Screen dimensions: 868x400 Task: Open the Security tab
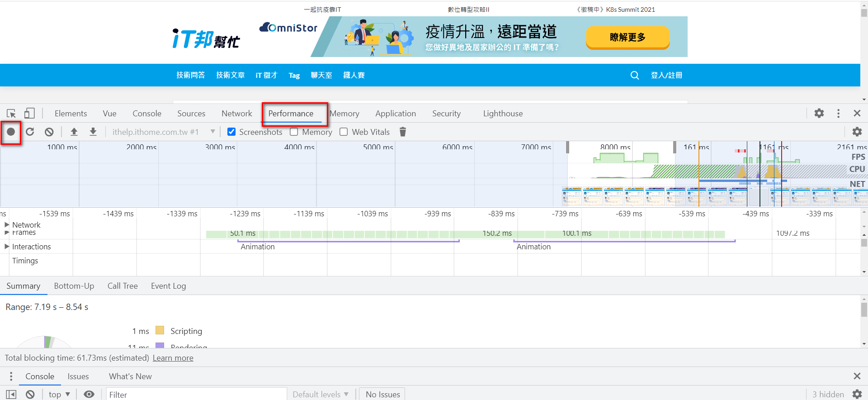coord(446,114)
